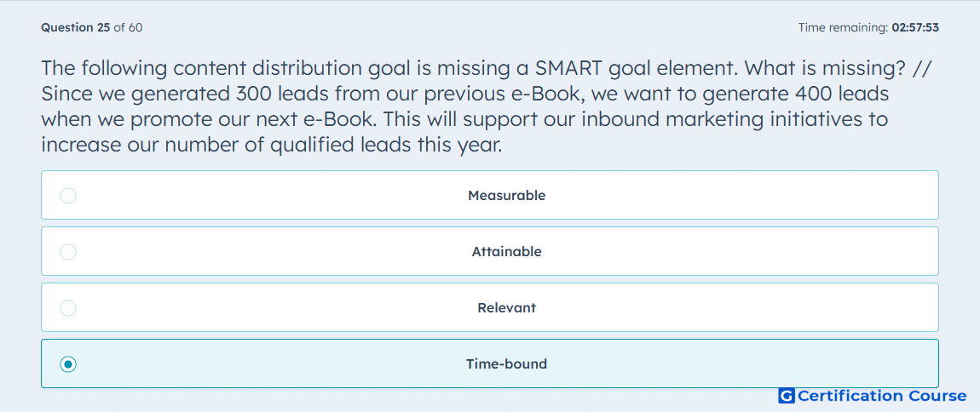The height and width of the screenshot is (412, 980).
Task: Pick the Relevant answer label text
Action: [x=506, y=308]
